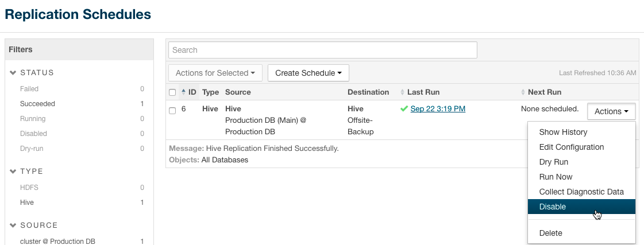This screenshot has width=644, height=245.
Task: Click the Last Run sort icon
Action: point(402,92)
